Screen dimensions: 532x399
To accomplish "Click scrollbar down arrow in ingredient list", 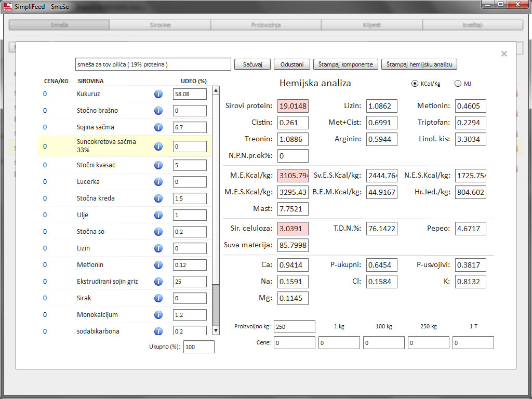I will [x=216, y=330].
